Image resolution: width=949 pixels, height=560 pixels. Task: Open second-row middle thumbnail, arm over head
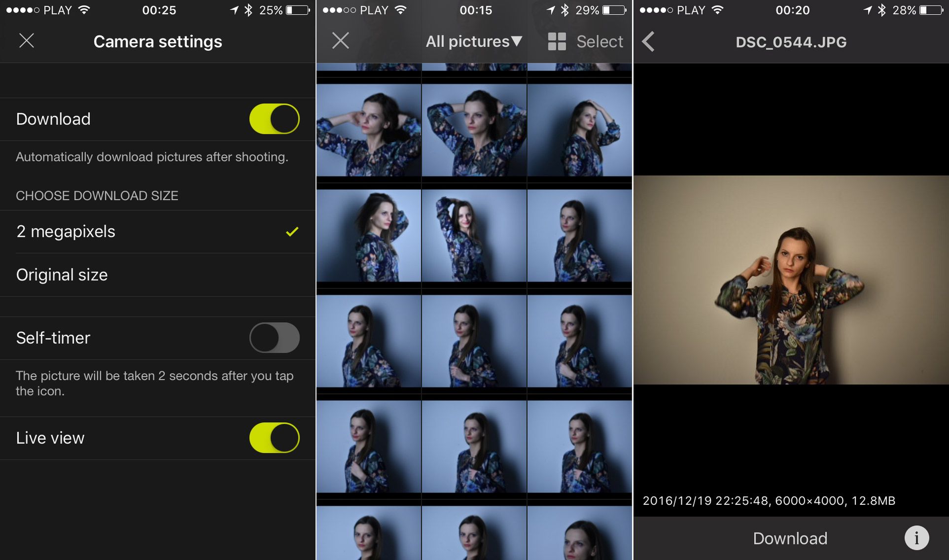tap(474, 236)
